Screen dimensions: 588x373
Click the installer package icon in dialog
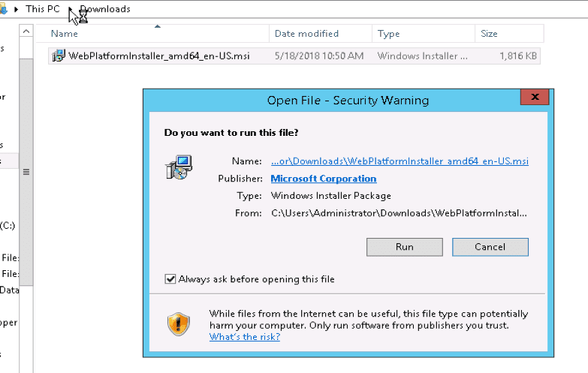click(x=178, y=168)
